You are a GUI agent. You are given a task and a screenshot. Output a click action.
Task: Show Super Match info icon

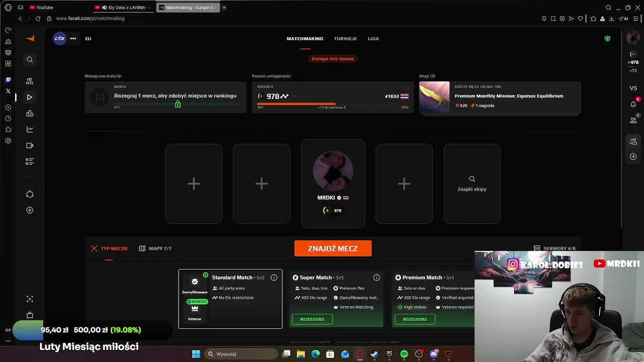pyautogui.click(x=376, y=278)
